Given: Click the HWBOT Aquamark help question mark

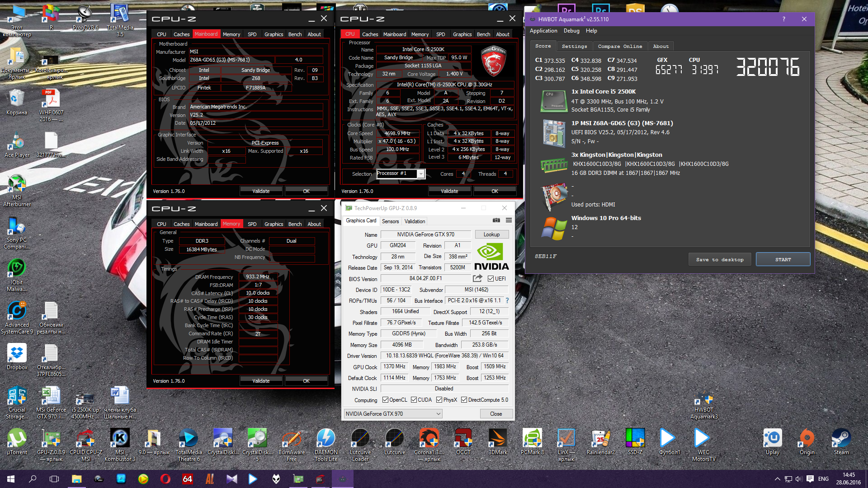Looking at the screenshot, I should pyautogui.click(x=783, y=19).
